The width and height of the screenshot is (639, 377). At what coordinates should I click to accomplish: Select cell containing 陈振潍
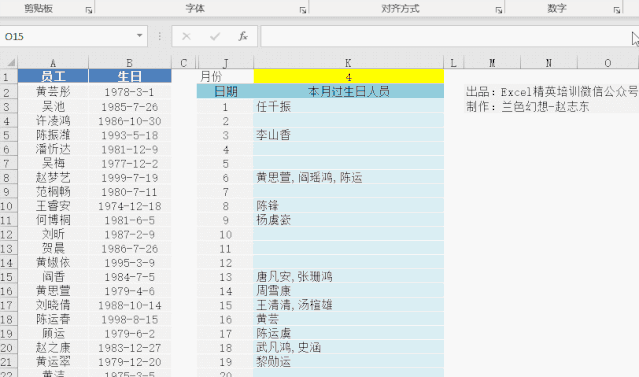(x=53, y=135)
